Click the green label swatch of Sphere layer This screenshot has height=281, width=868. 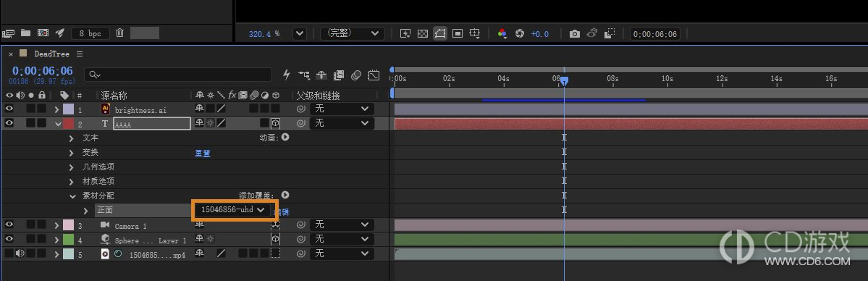[69, 239]
